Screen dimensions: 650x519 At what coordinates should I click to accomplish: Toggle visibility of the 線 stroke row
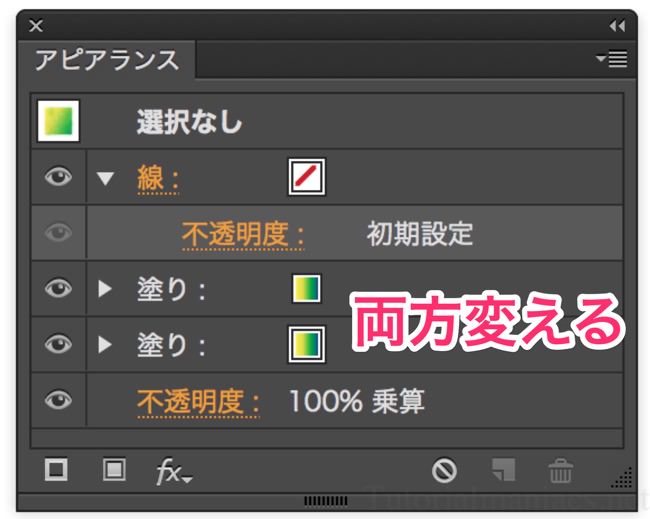tap(58, 177)
